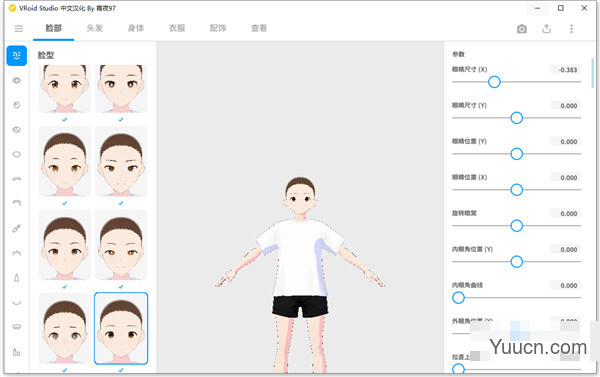Open the three-dot more options menu
The width and height of the screenshot is (600, 377).
point(571,29)
